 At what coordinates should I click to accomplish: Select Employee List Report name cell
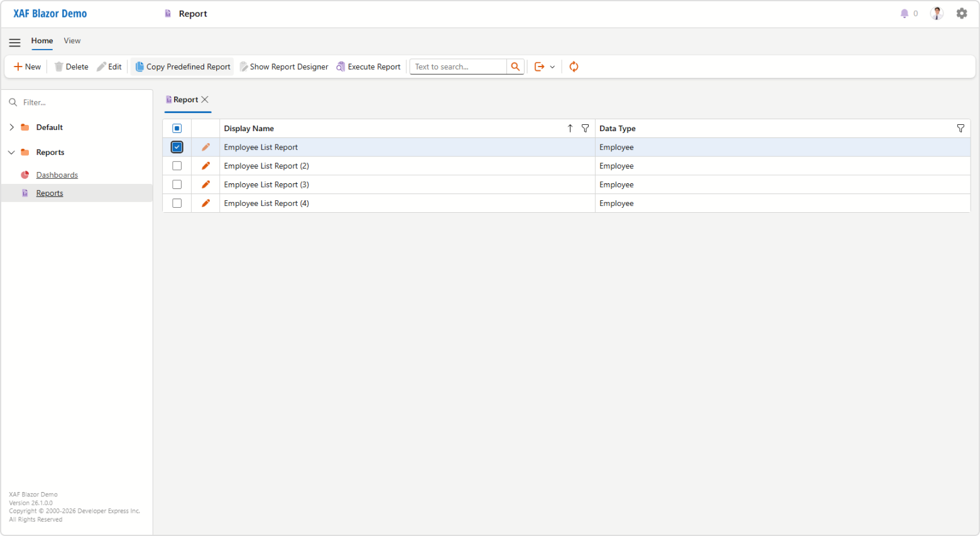pyautogui.click(x=407, y=147)
